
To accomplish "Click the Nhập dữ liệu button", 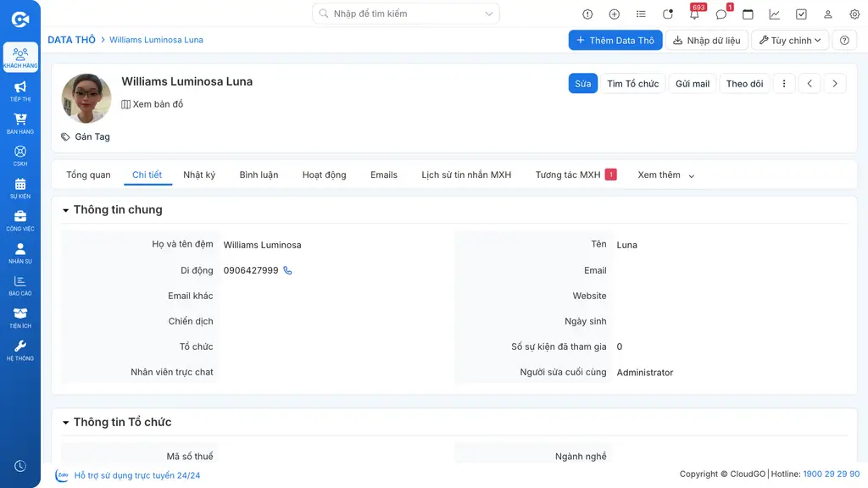I will pos(706,40).
